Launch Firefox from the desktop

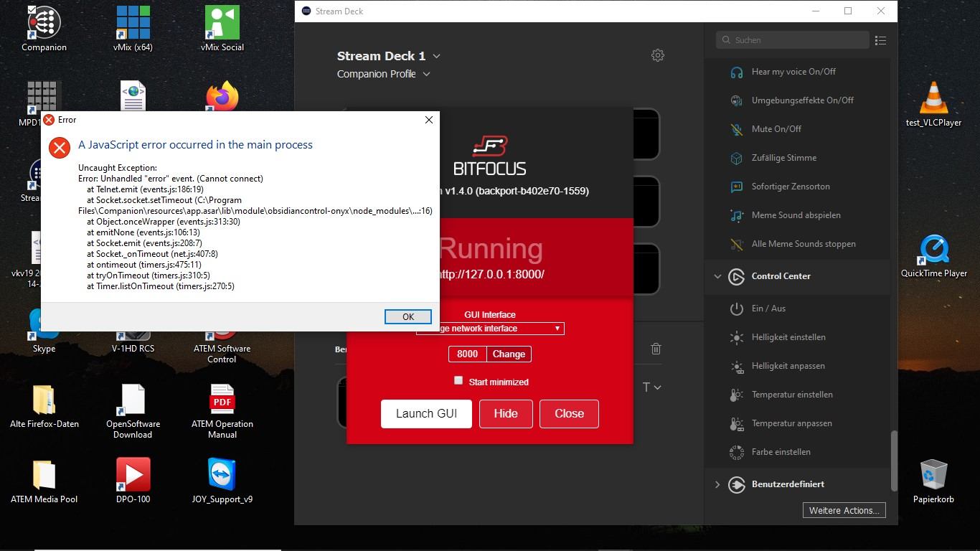pyautogui.click(x=222, y=95)
